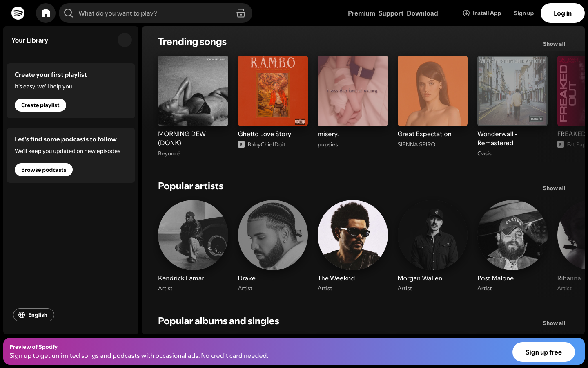588x368 pixels.
Task: Click the Your Library header
Action: click(x=30, y=40)
